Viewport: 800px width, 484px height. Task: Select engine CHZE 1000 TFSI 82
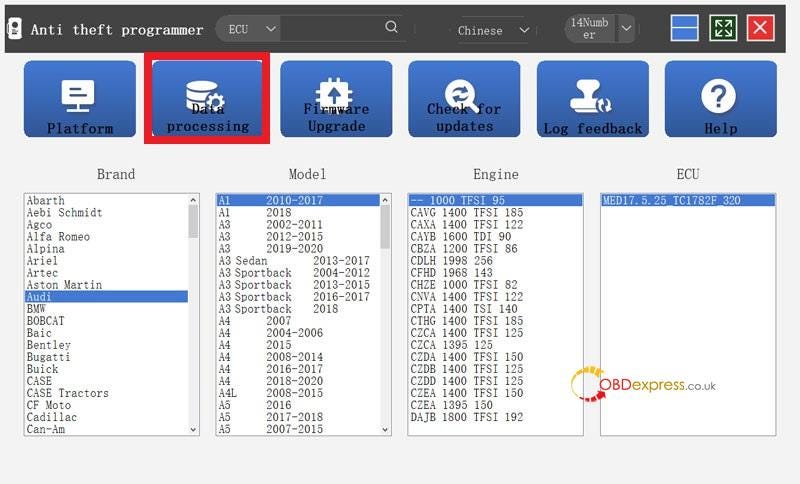point(495,285)
